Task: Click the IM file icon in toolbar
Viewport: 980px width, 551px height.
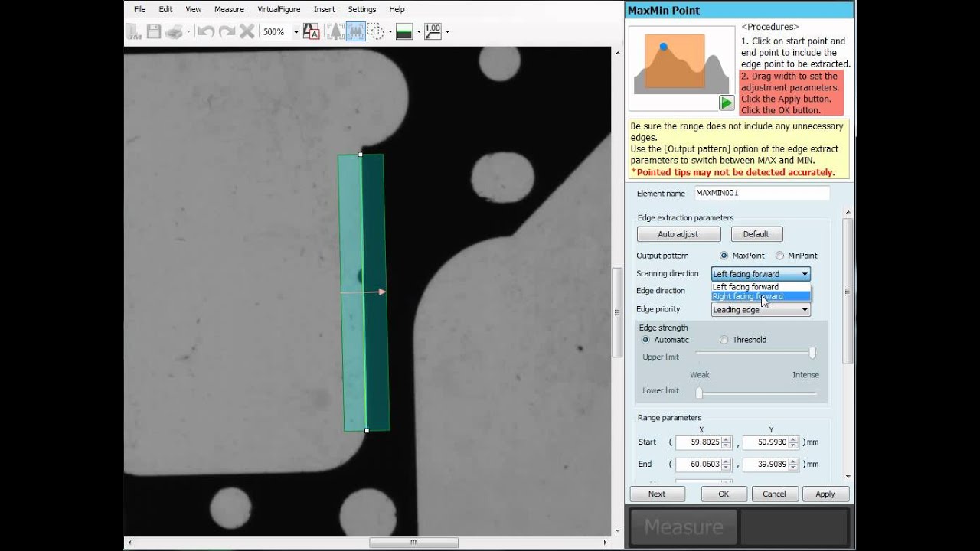Action: tap(134, 31)
